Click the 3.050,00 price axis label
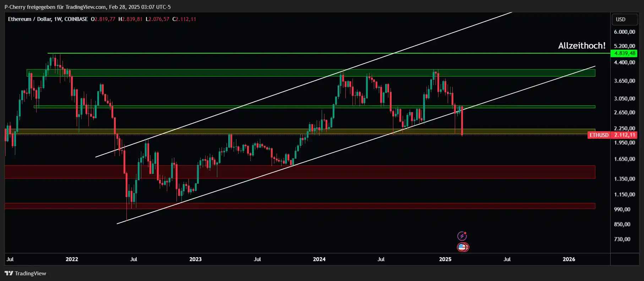This screenshot has height=281, width=644. pyautogui.click(x=624, y=99)
